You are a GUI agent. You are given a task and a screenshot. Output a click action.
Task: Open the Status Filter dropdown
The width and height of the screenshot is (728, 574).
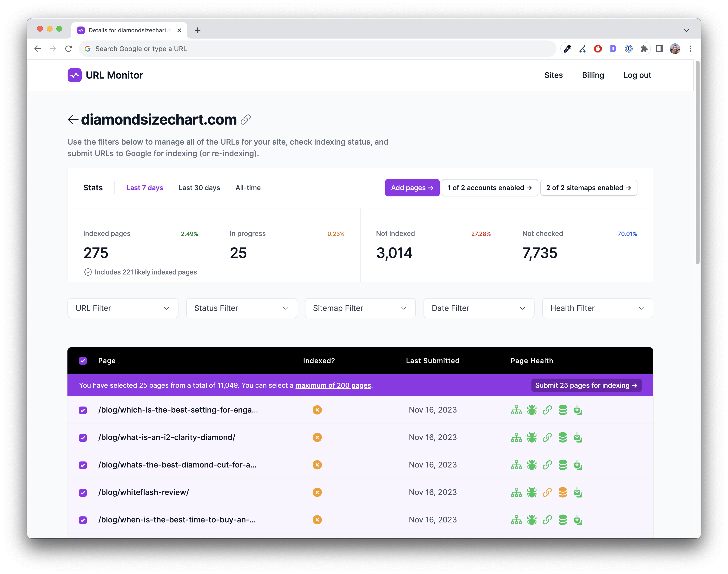tap(241, 308)
